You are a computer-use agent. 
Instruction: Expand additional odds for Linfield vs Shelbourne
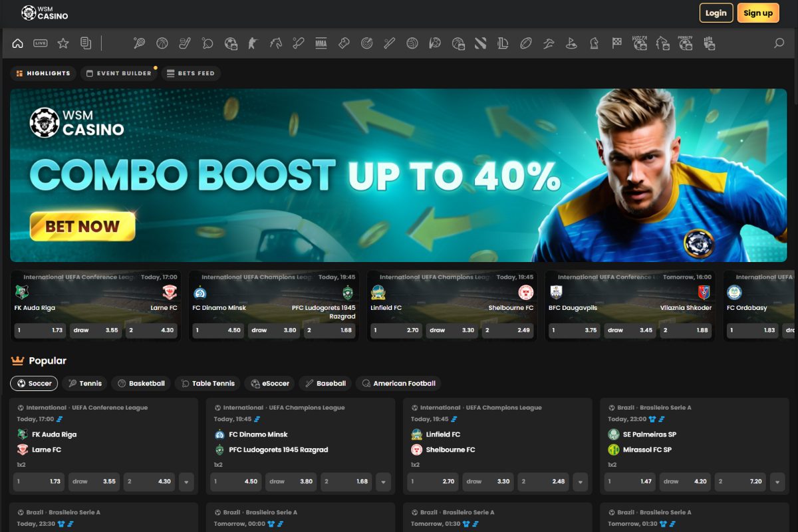(x=581, y=481)
